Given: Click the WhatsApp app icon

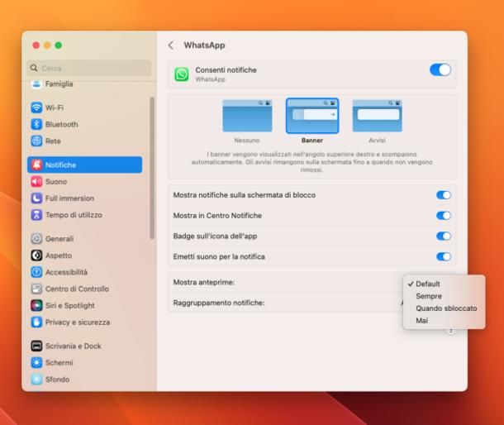Looking at the screenshot, I should pyautogui.click(x=182, y=74).
